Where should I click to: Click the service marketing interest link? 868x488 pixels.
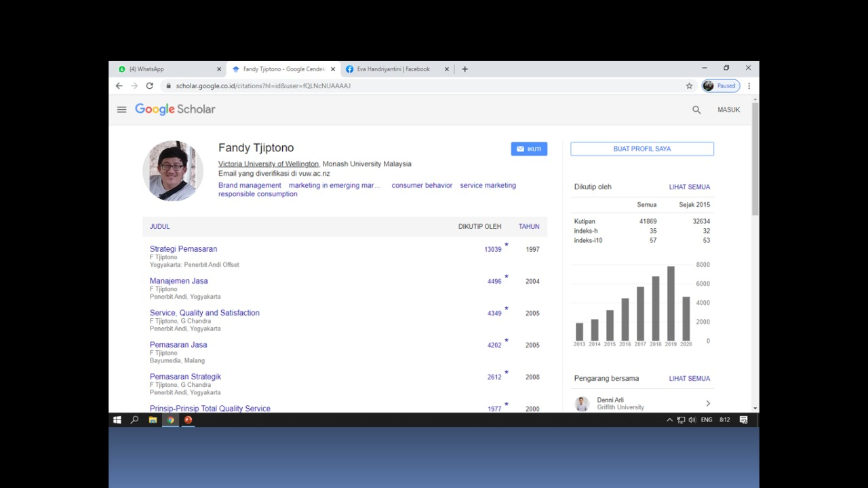tap(488, 185)
